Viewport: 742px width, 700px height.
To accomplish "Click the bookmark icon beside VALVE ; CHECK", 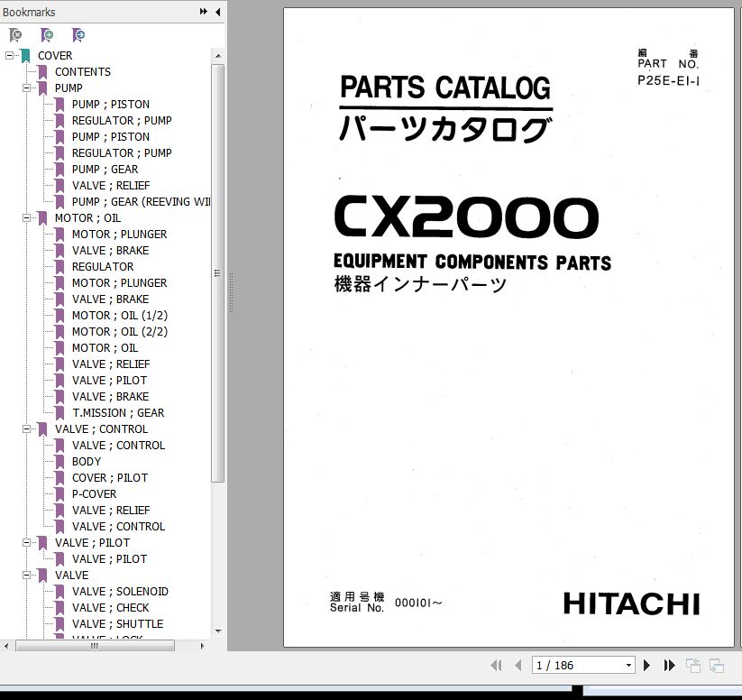I will click(60, 608).
